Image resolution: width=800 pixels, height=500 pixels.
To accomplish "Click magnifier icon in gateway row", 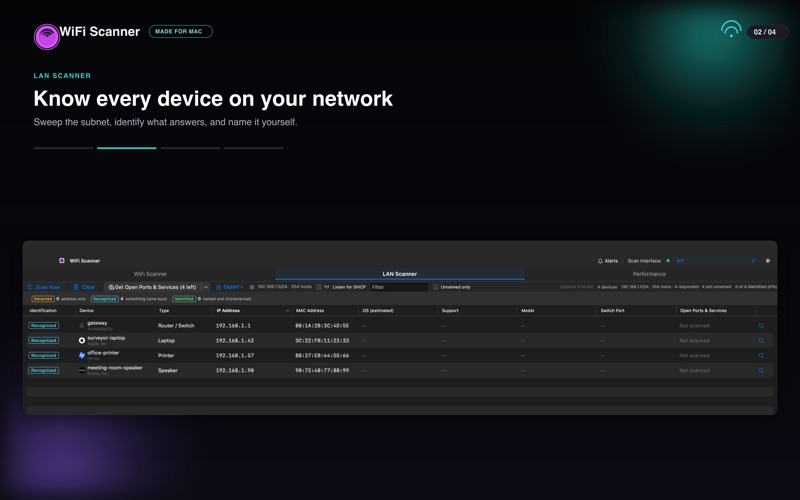I will 761,326.
